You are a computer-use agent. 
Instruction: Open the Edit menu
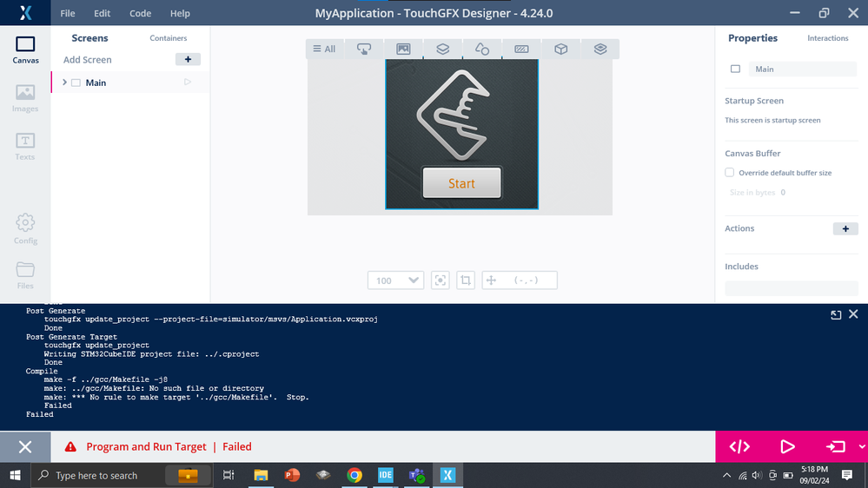click(x=102, y=13)
